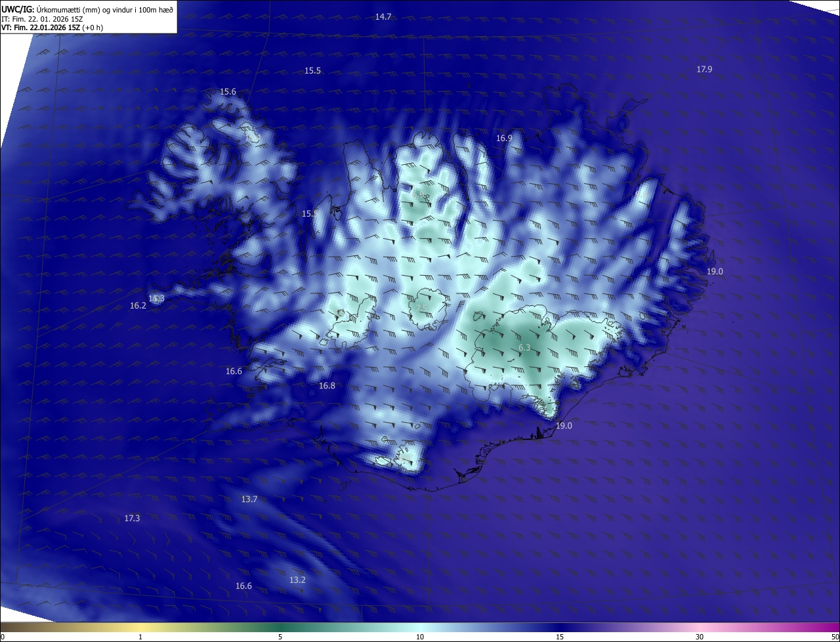Click the VT: Fim. 22.01.2026 15Z (+0 h) line

pos(52,28)
